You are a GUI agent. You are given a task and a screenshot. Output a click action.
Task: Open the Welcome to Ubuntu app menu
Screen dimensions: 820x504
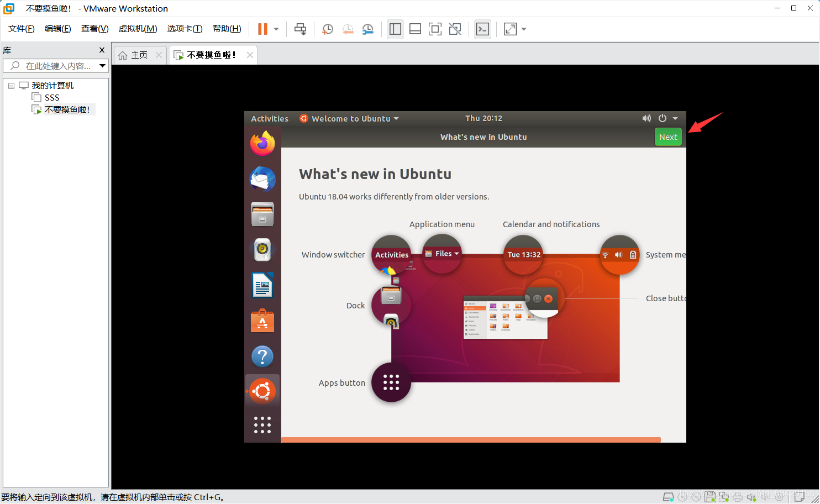coord(349,119)
